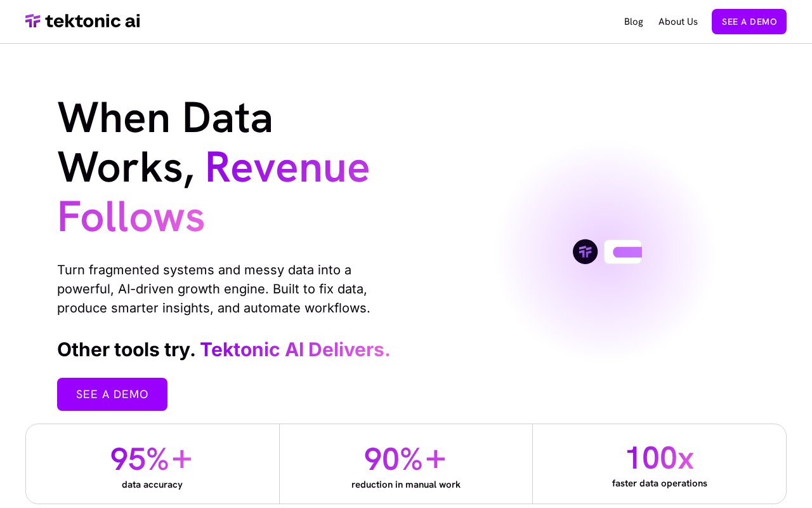
Task: Select the 100x faster data operations stat
Action: click(x=660, y=464)
